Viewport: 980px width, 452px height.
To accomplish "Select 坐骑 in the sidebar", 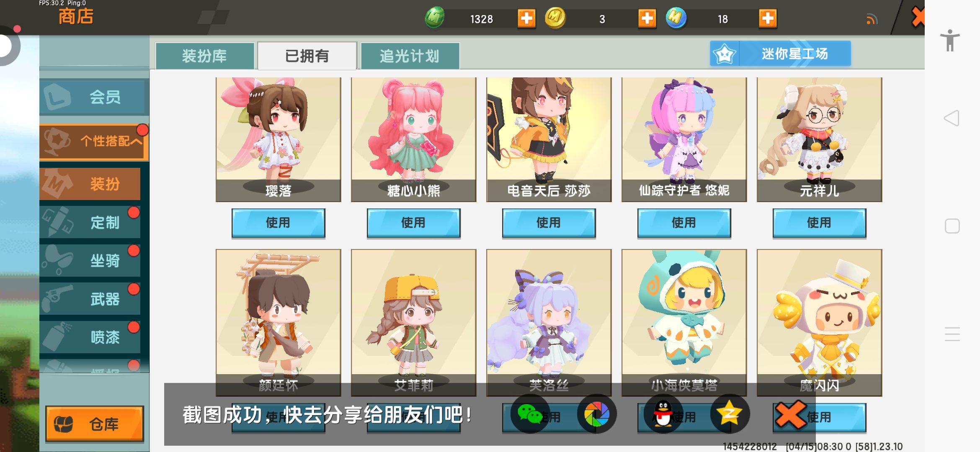I will [x=90, y=260].
